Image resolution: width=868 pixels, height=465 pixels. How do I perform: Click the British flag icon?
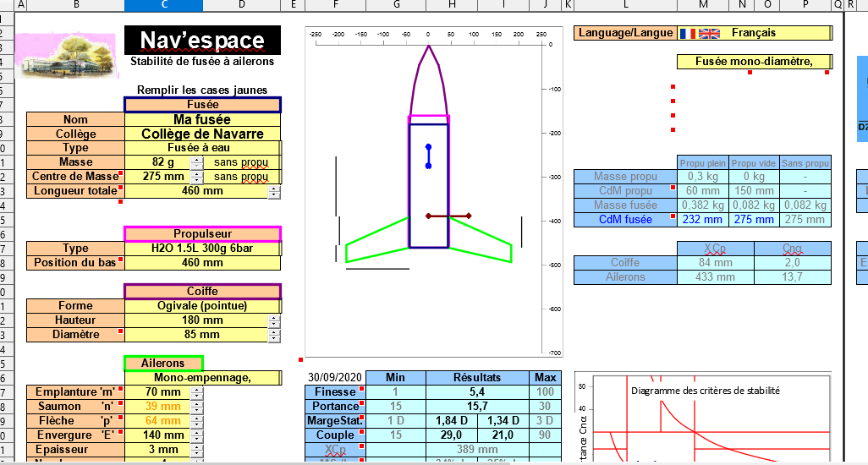tap(709, 33)
